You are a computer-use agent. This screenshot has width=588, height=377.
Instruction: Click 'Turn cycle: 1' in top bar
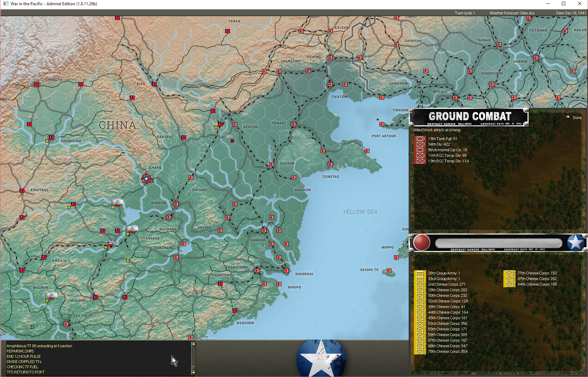click(465, 13)
